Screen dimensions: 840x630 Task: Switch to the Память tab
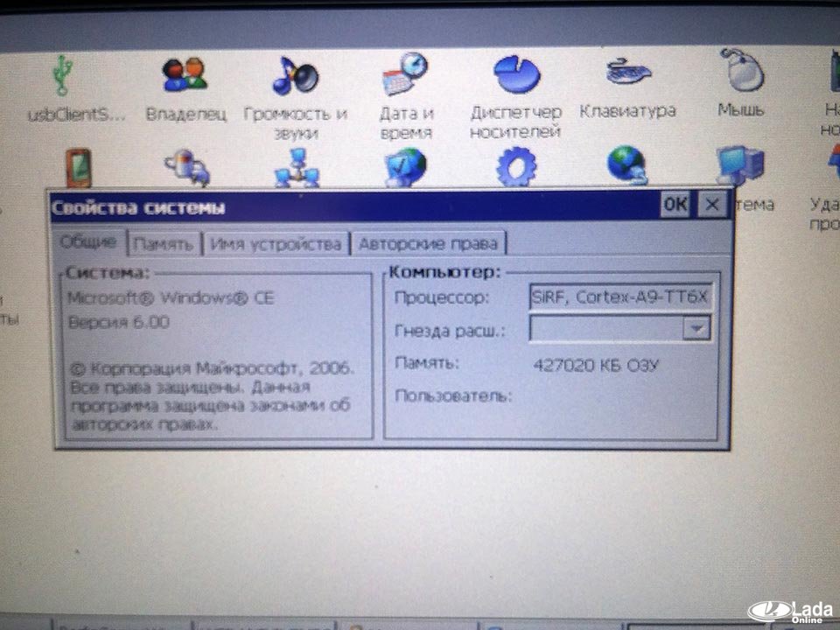coord(164,244)
